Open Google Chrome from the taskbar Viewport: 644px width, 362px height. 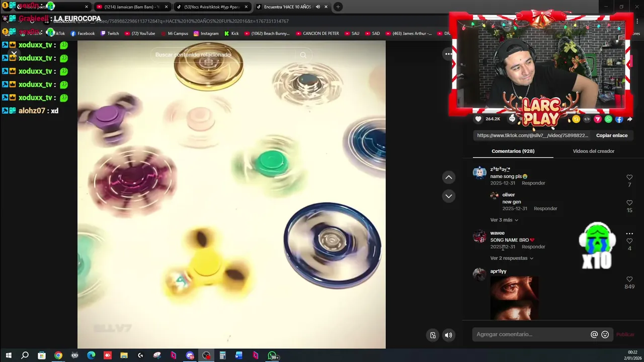click(x=58, y=355)
